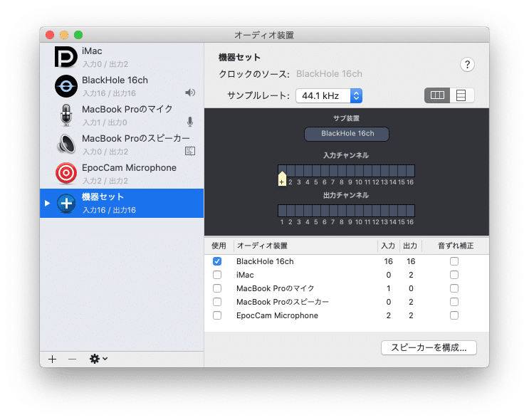This screenshot has height=420, width=529.
Task: Click the 入力 column header
Action: click(388, 246)
